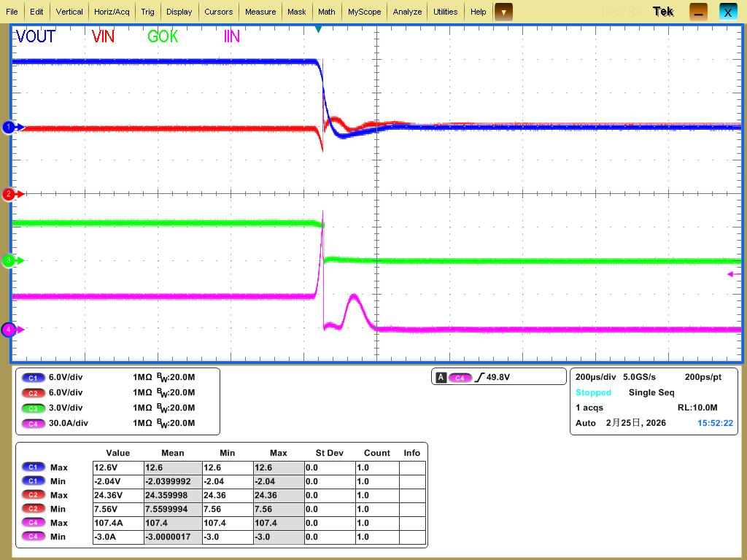Select the channel 4 ground reference marker
This screenshot has height=560, width=747.
tap(12, 329)
